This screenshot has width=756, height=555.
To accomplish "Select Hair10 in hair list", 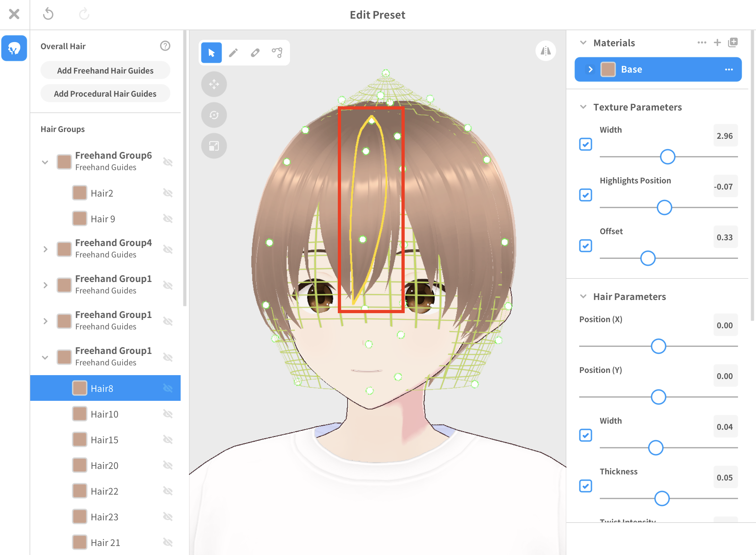I will (x=105, y=414).
